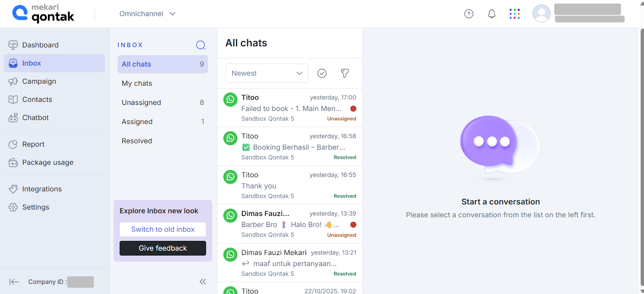Collapse main sidebar using bottom-left arrow
Viewport: 644px width, 294px height.
14,282
